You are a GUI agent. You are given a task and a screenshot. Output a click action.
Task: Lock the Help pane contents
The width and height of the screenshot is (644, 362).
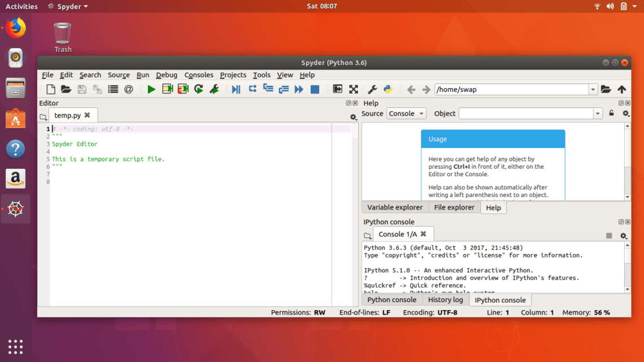pyautogui.click(x=612, y=114)
